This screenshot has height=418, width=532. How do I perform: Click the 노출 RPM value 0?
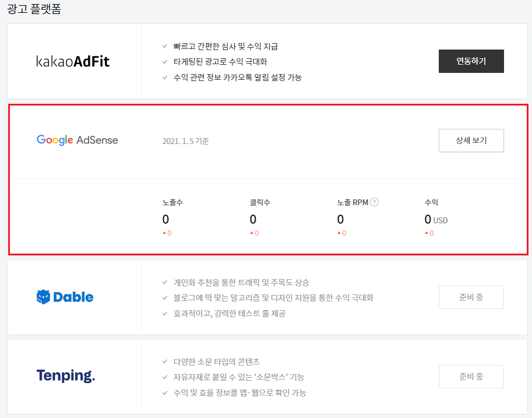click(340, 219)
